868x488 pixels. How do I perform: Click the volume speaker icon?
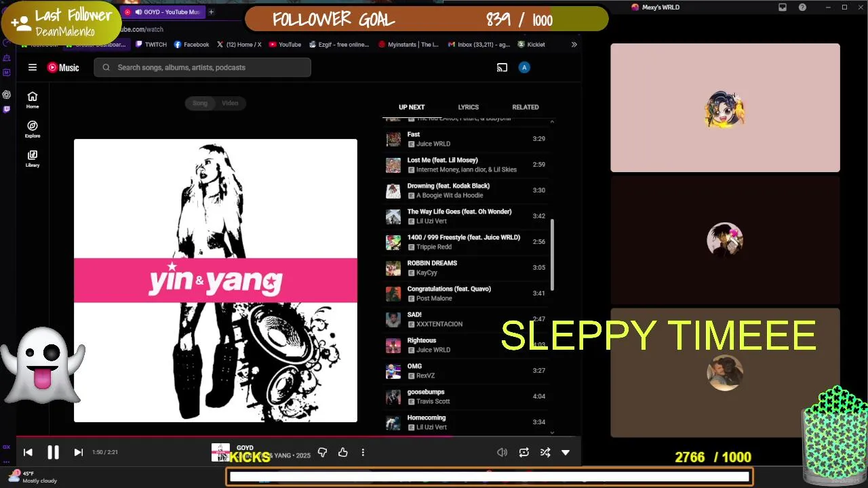coord(502,452)
